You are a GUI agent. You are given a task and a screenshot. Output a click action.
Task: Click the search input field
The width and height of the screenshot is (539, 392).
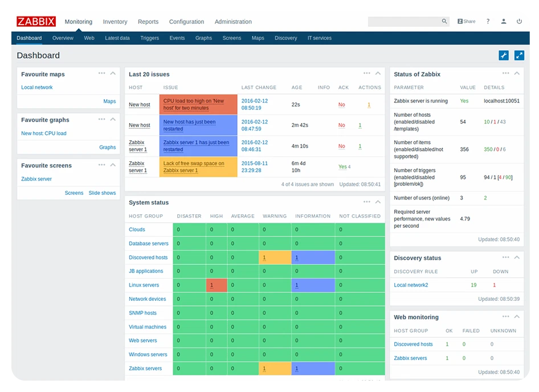405,21
